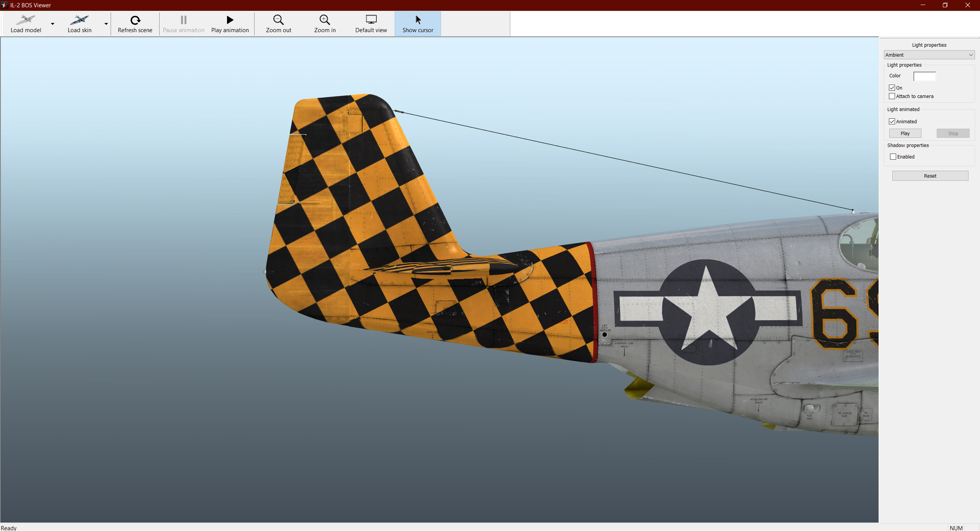The height and width of the screenshot is (531, 980).
Task: Toggle the Show cursor tool
Action: 418,24
